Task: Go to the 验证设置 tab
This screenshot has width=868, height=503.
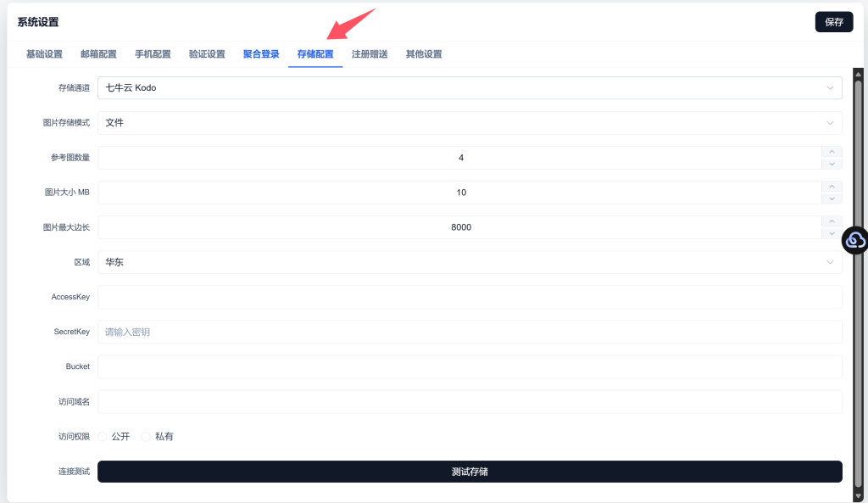Action: 207,54
